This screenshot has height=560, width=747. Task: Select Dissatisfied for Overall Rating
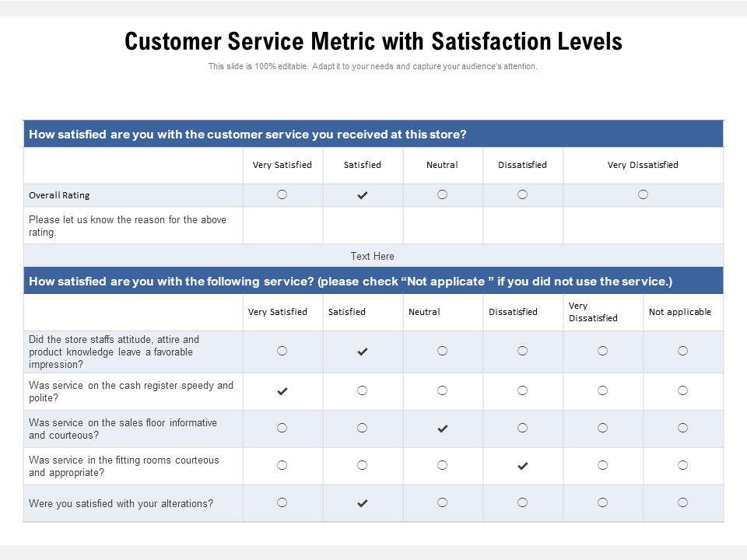(x=523, y=194)
